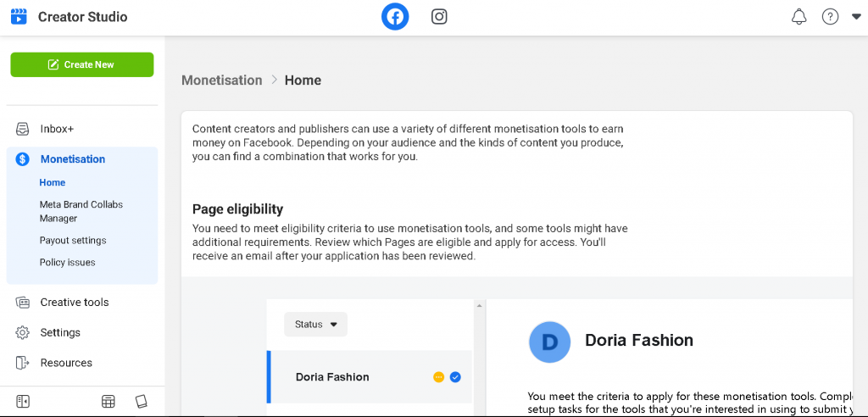Click the Page eligibility heading
Image resolution: width=868 pixels, height=417 pixels.
(x=237, y=209)
